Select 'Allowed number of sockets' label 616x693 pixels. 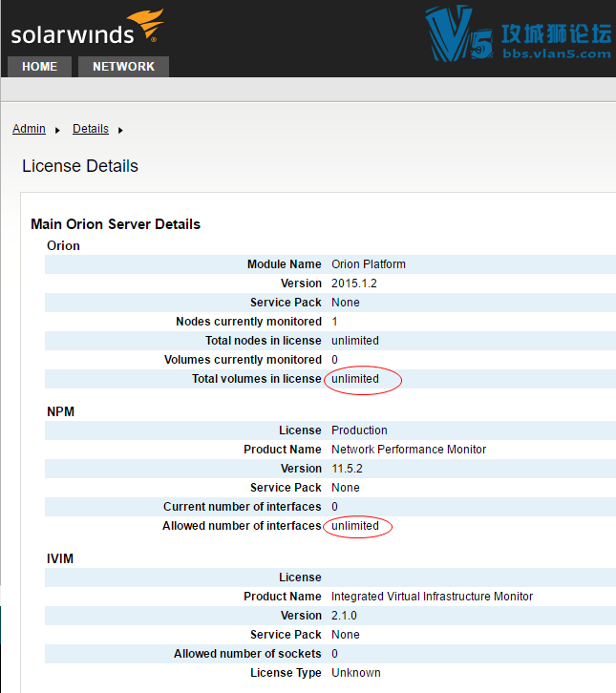247,654
